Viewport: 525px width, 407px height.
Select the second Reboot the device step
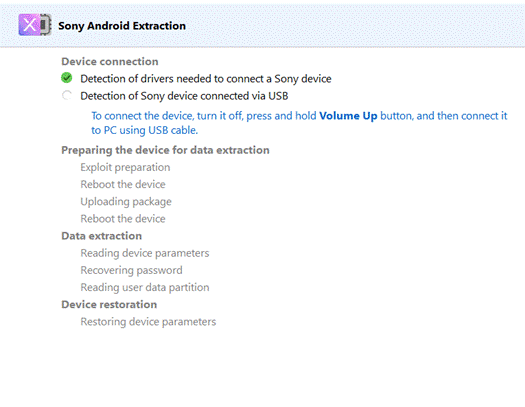[x=123, y=219]
